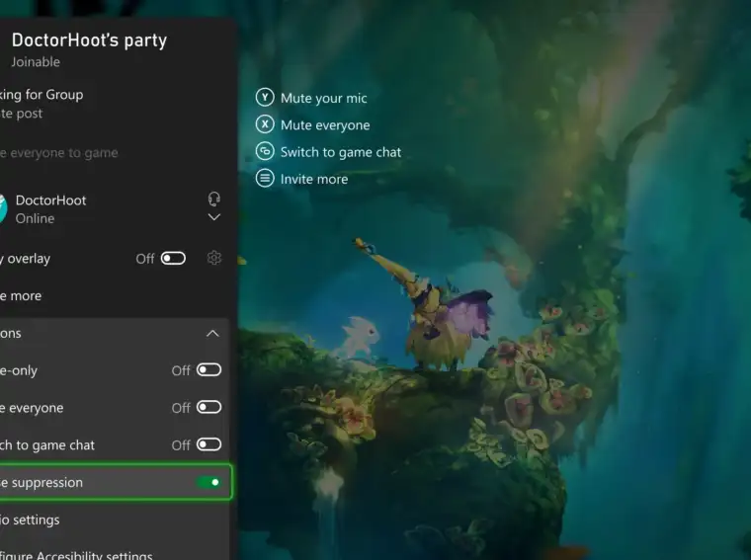
Task: Click the 'Off' label beside game chat
Action: [181, 445]
